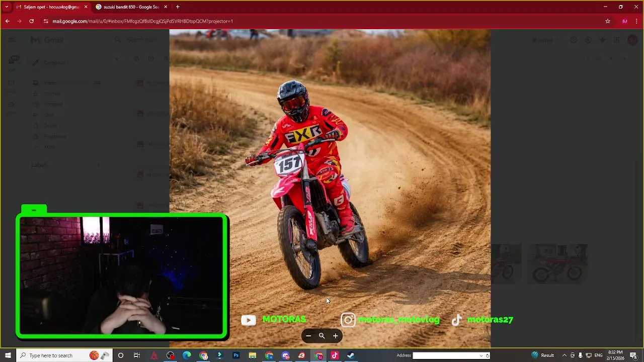Reset zoom with the magnifier icon
The width and height of the screenshot is (644, 362).
point(322,336)
